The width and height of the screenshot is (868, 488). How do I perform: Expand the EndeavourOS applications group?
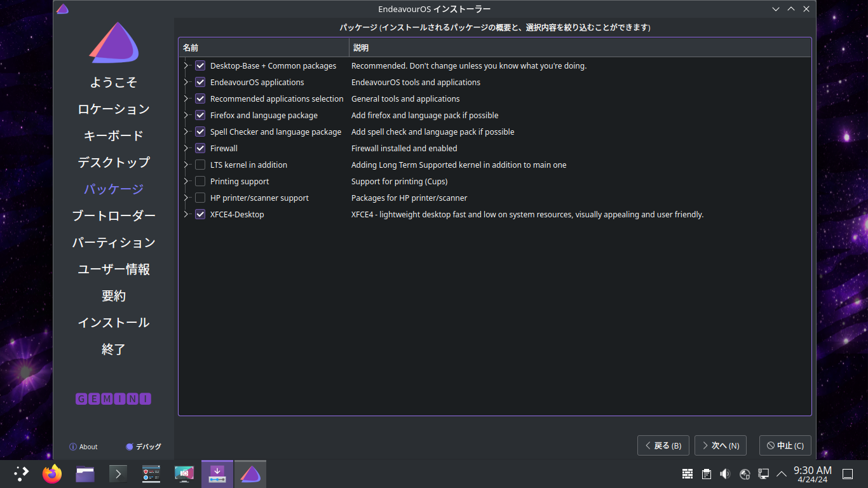click(186, 82)
